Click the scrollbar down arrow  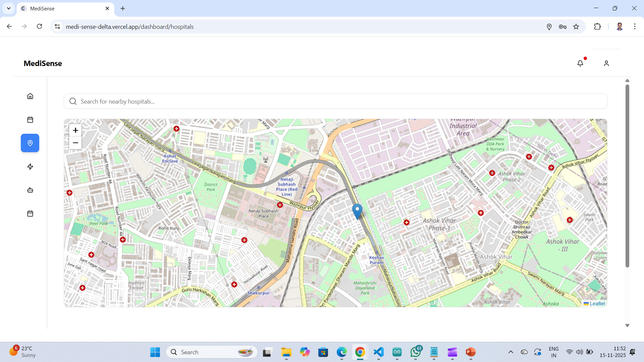coord(627,325)
